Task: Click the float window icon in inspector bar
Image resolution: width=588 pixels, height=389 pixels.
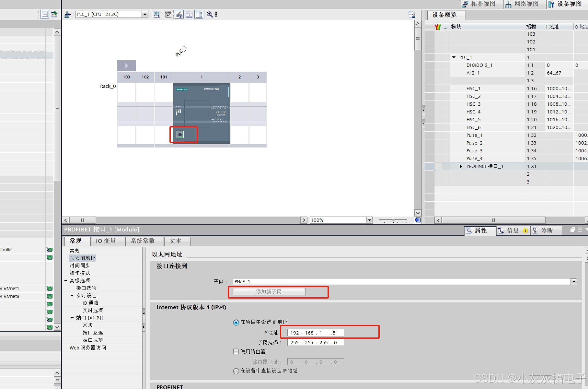Action: 572,230
